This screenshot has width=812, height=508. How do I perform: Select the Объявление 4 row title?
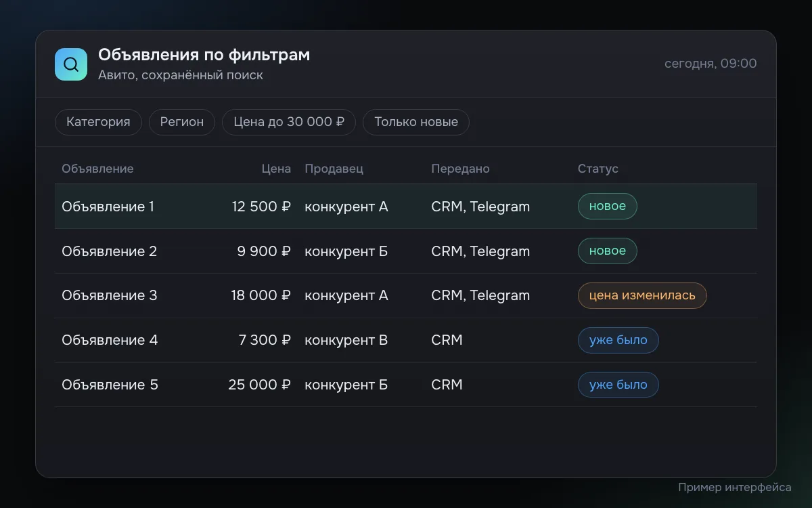point(110,340)
